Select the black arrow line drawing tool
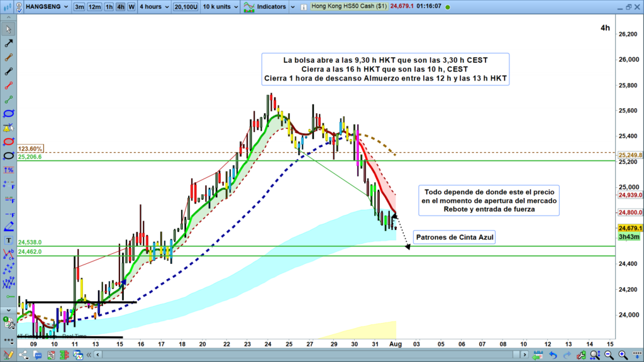Image resolution: width=644 pixels, height=362 pixels. click(x=9, y=43)
